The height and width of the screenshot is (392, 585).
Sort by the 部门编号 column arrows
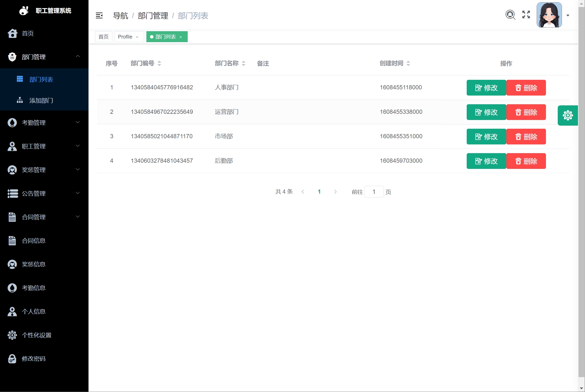[x=159, y=64]
